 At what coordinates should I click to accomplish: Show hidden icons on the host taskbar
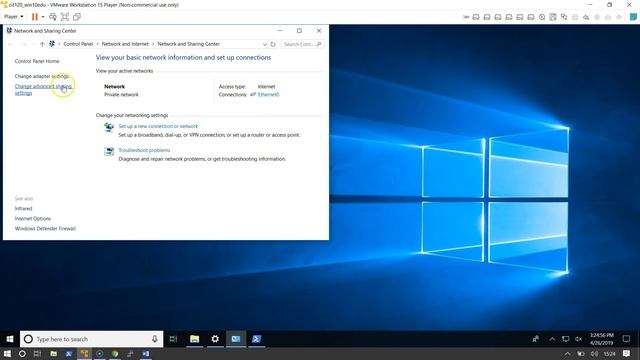567,354
